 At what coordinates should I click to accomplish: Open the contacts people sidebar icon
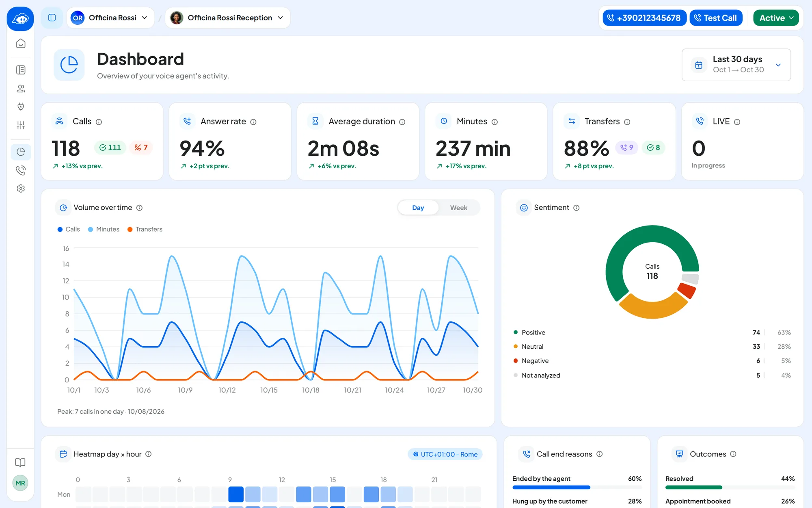click(x=21, y=88)
